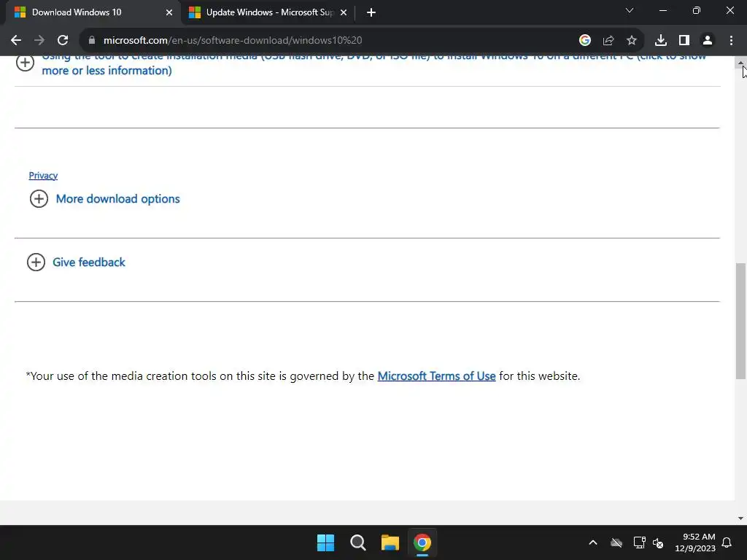Screen dimensions: 747x560
Task: Open the clock showing 9:52 AM
Action: coord(695,542)
